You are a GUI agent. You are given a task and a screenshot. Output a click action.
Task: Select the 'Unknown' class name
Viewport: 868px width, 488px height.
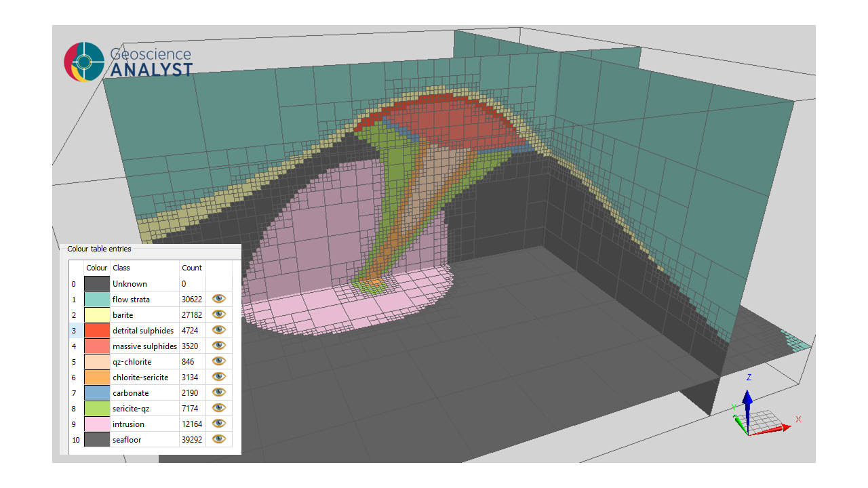pos(130,284)
